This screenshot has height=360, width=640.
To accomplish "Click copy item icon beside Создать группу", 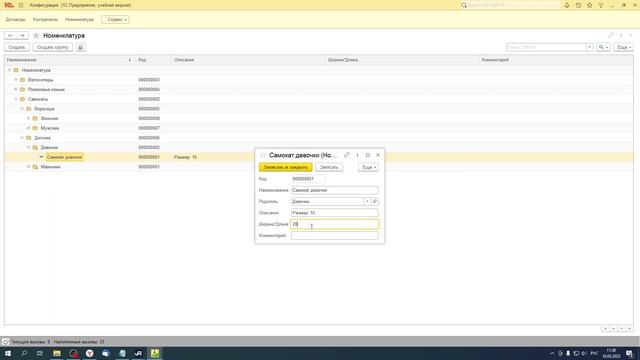I will (81, 47).
